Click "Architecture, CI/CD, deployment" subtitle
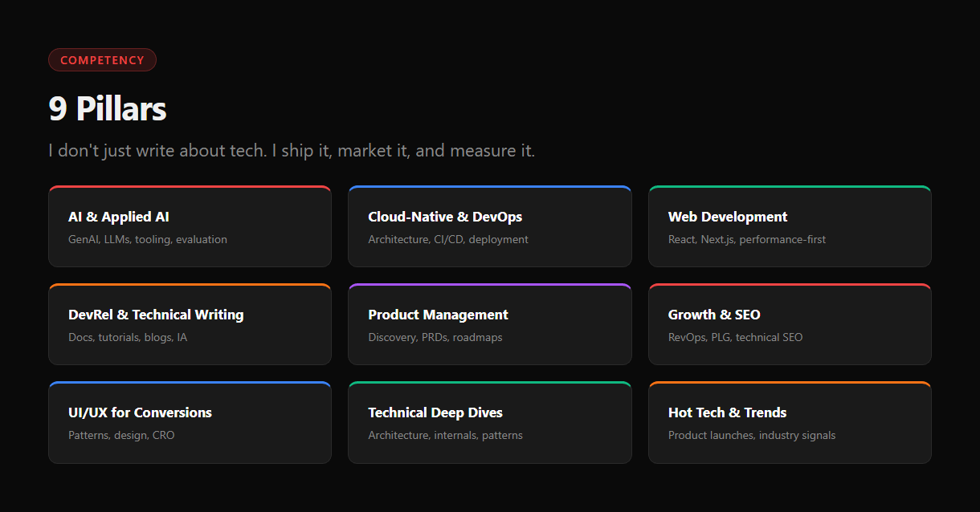The width and height of the screenshot is (980, 512). pyautogui.click(x=448, y=239)
